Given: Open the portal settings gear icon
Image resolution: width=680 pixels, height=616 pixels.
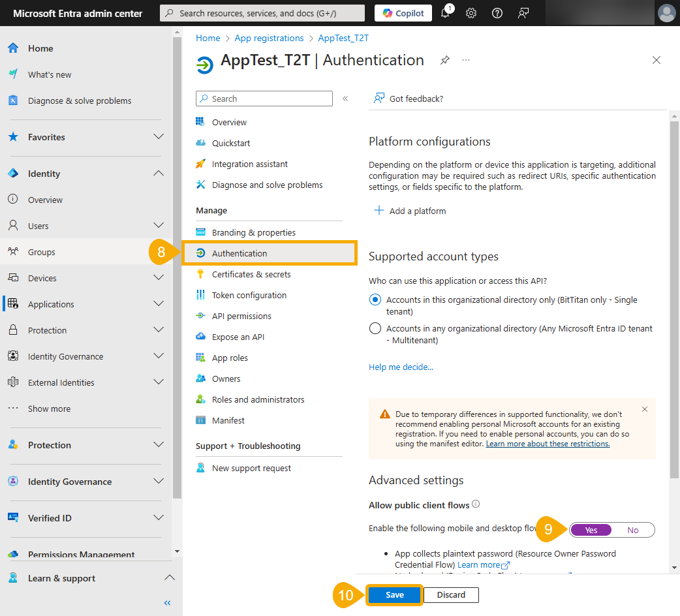Looking at the screenshot, I should pos(471,13).
